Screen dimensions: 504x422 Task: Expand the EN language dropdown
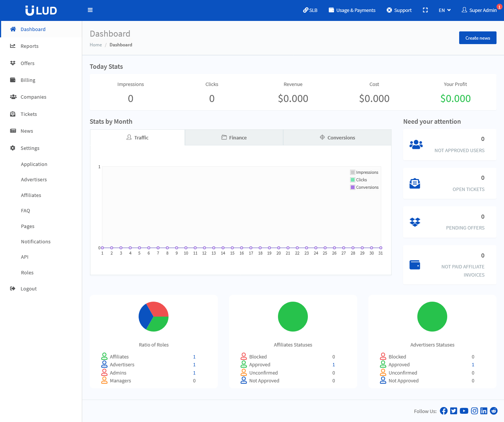coord(444,10)
